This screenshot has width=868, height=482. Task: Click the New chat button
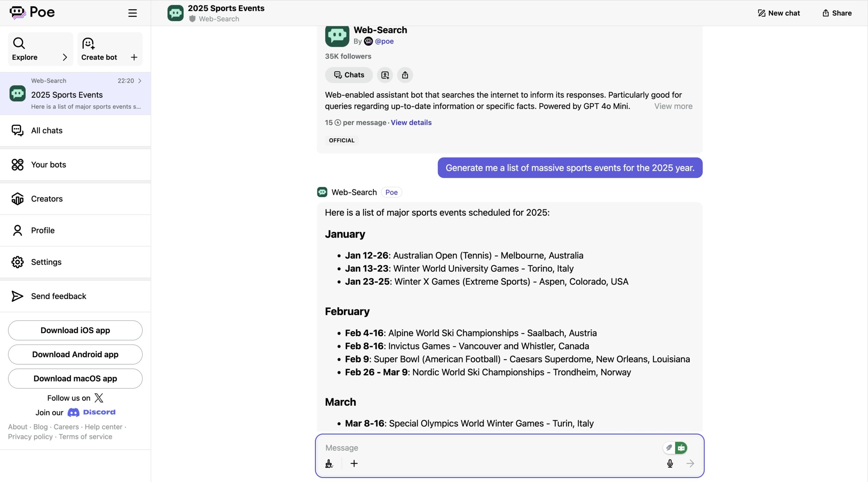(778, 13)
